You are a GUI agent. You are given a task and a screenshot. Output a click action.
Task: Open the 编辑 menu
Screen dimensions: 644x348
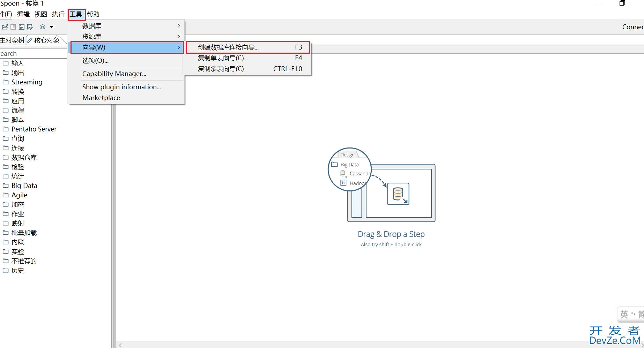(x=23, y=14)
